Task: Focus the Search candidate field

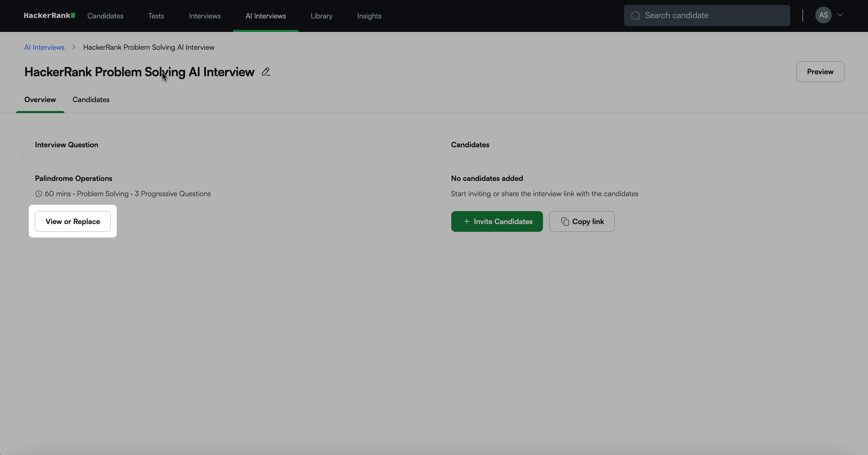Action: pyautogui.click(x=707, y=16)
